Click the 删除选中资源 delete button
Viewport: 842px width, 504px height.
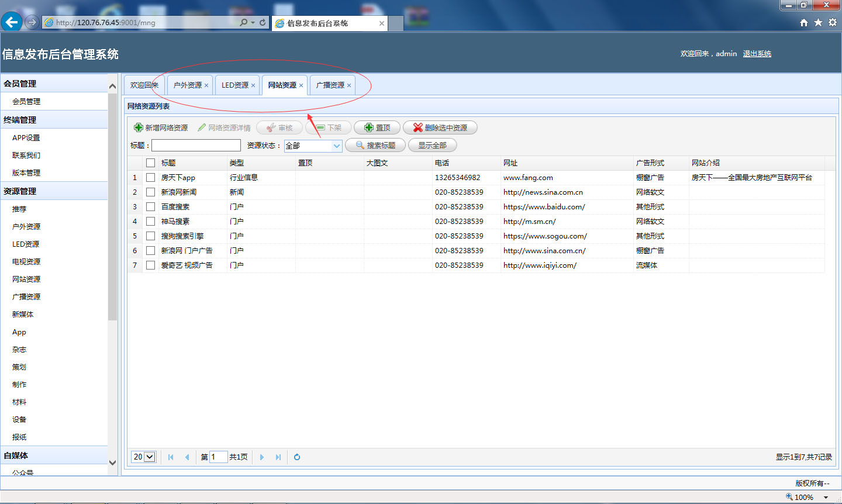[x=440, y=127]
